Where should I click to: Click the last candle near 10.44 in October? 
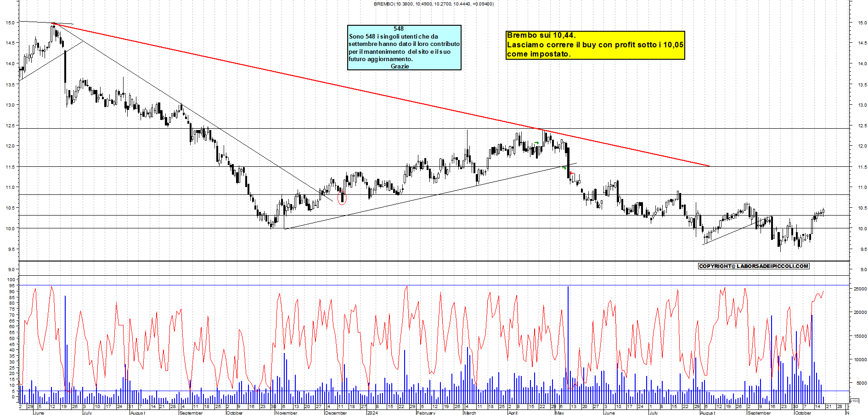pyautogui.click(x=823, y=212)
